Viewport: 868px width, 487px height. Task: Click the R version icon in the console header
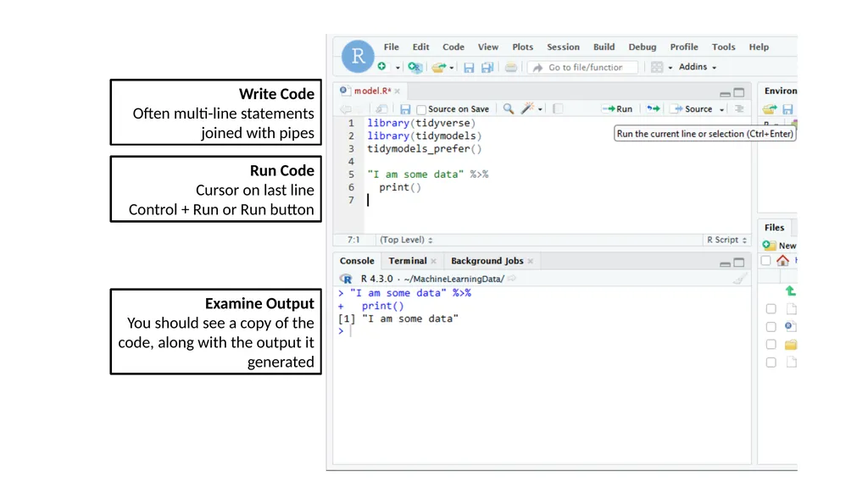point(346,279)
